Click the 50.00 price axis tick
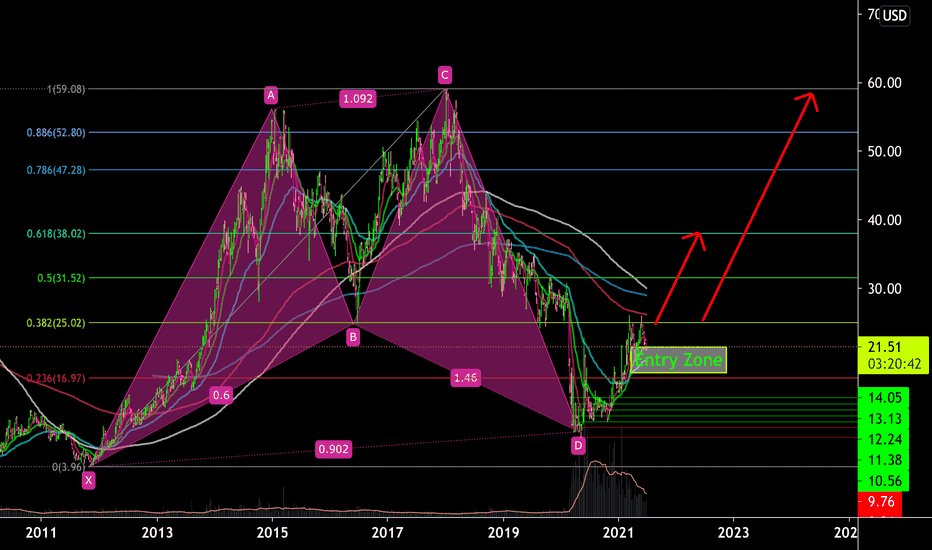This screenshot has width=932, height=550. (x=884, y=152)
